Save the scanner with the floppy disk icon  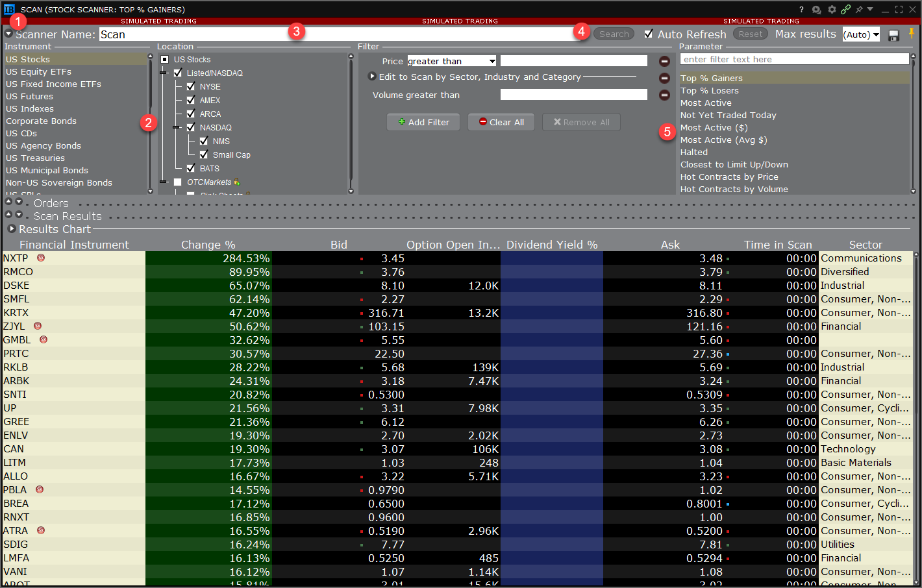click(894, 35)
